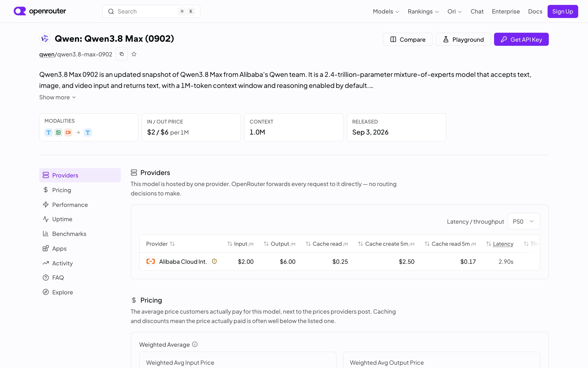Click the 1.0M context value

tap(257, 132)
